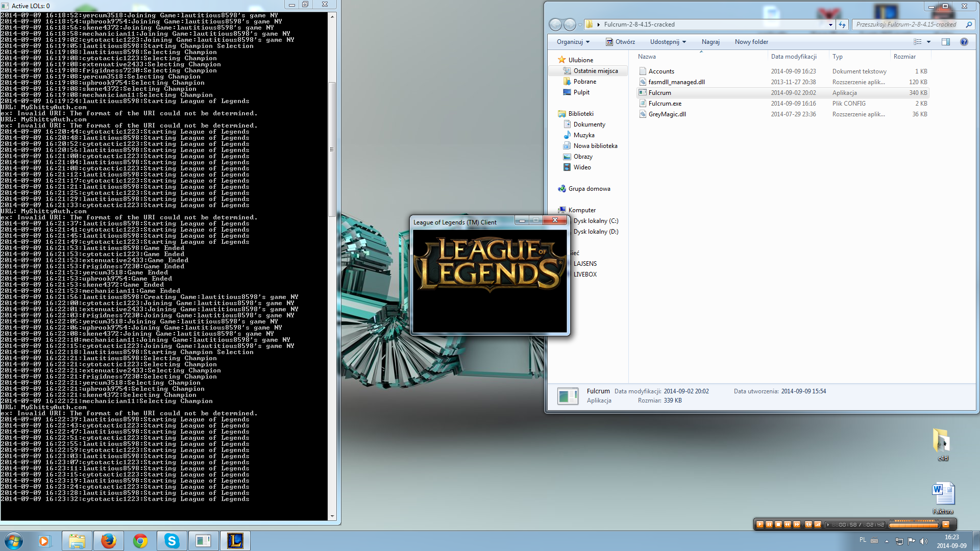Click the media player play button

pyautogui.click(x=759, y=524)
